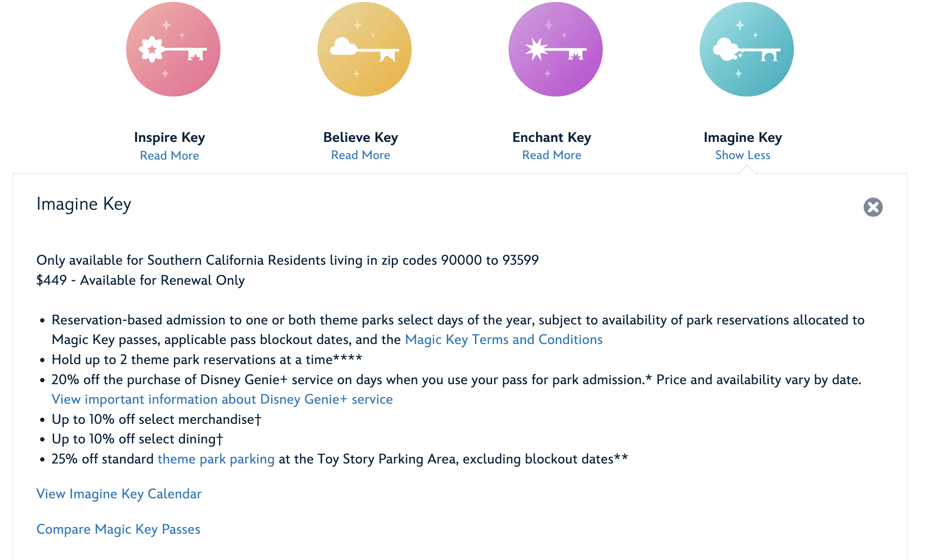Open Magic Key Terms and Conditions

tap(504, 339)
